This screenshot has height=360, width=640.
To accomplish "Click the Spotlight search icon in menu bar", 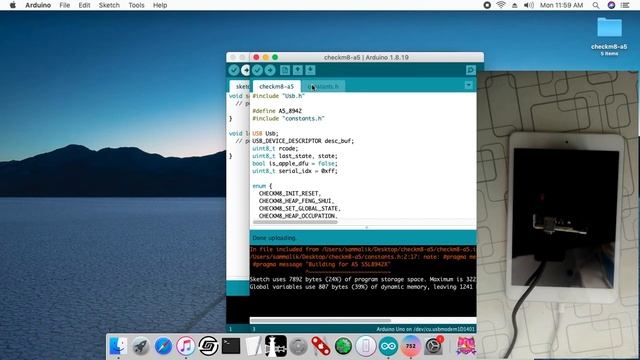I will pos(596,5).
